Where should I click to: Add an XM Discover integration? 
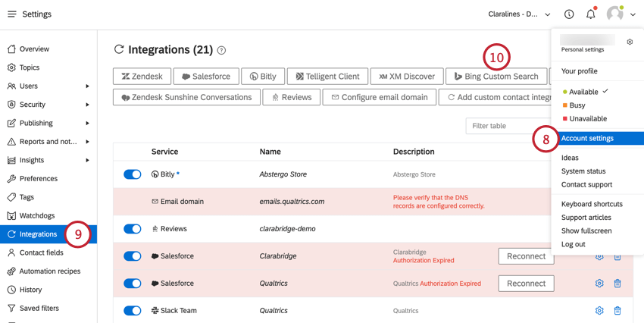[x=407, y=77]
